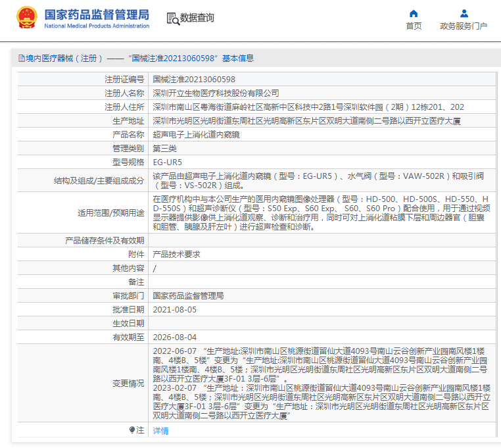Select the change record dated 2023-02-07
The width and height of the screenshot is (501, 448).
tap(322, 402)
